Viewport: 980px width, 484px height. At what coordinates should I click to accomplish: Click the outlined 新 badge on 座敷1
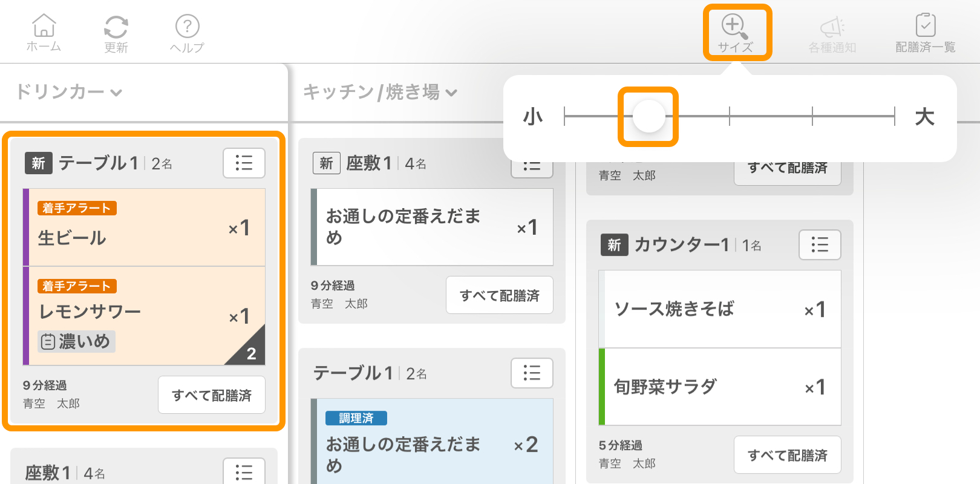[x=327, y=163]
